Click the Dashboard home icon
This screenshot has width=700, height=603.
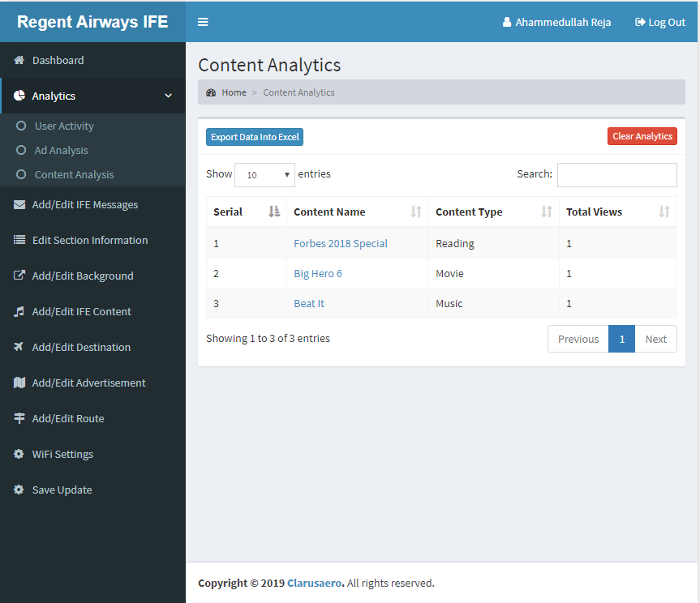(x=19, y=60)
